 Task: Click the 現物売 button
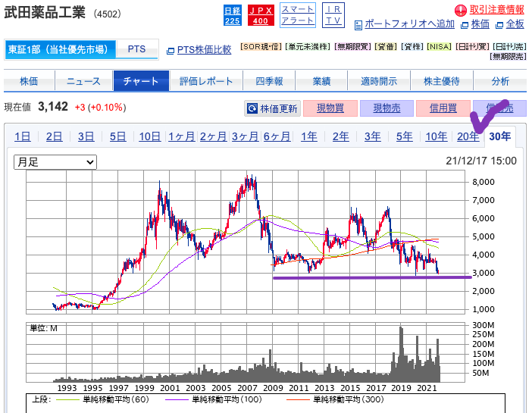(x=386, y=108)
